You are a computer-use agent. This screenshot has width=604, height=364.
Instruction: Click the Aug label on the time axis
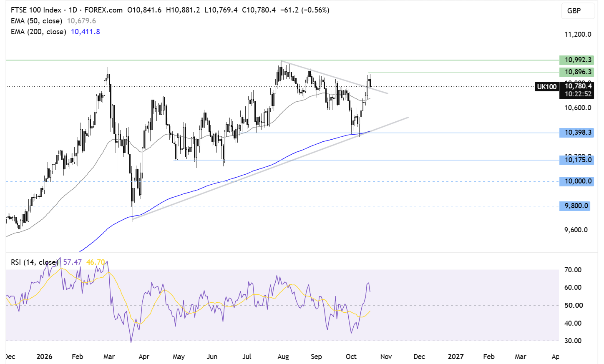tap(283, 357)
